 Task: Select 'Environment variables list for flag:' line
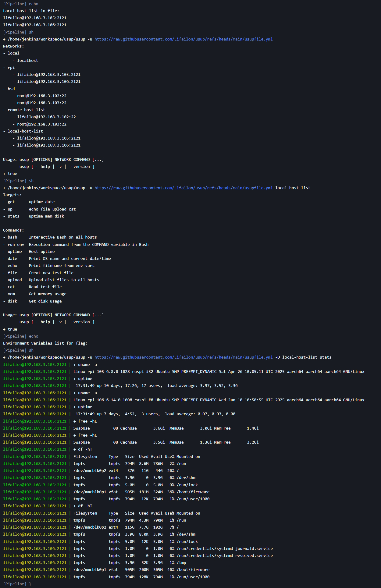[x=45, y=343]
